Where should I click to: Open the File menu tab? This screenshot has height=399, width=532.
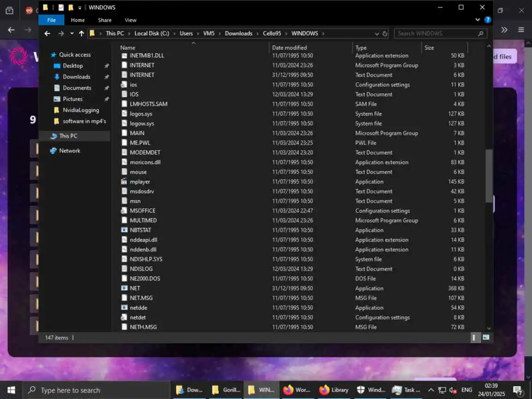51,20
